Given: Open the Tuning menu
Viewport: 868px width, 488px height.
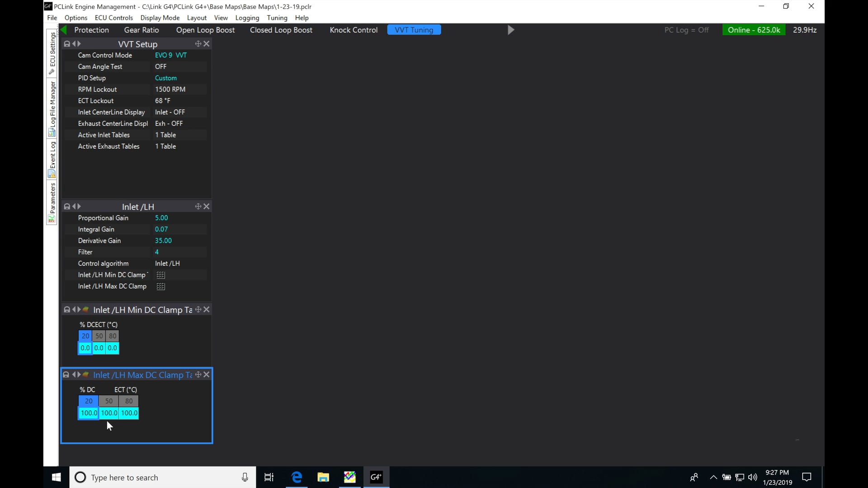Looking at the screenshot, I should coord(277,18).
